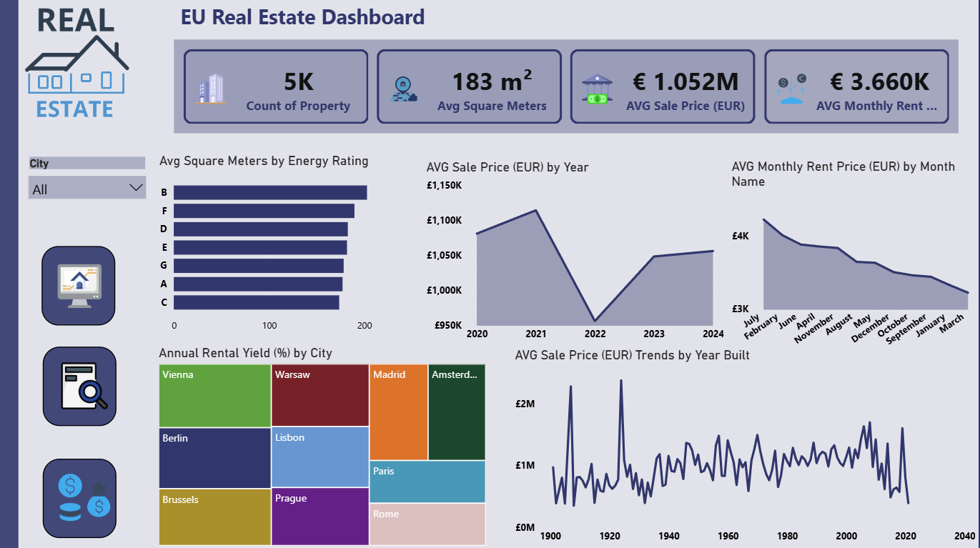Click the AVG Sale Price card
Image resolution: width=980 pixels, height=548 pixels.
coord(663,86)
